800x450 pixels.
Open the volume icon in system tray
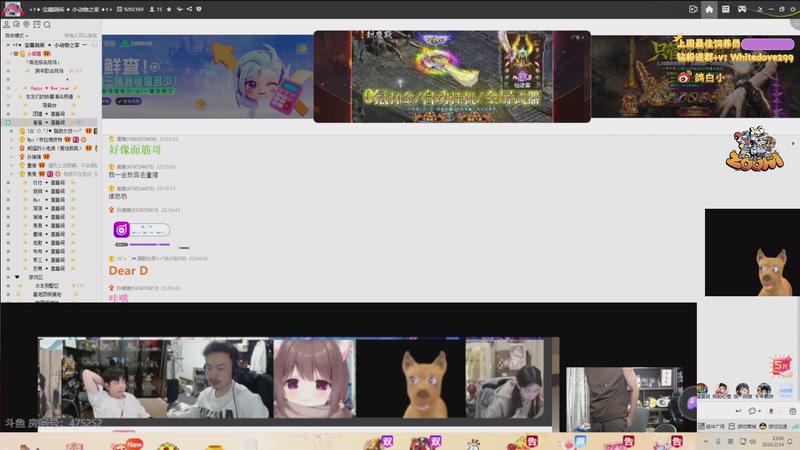click(753, 441)
